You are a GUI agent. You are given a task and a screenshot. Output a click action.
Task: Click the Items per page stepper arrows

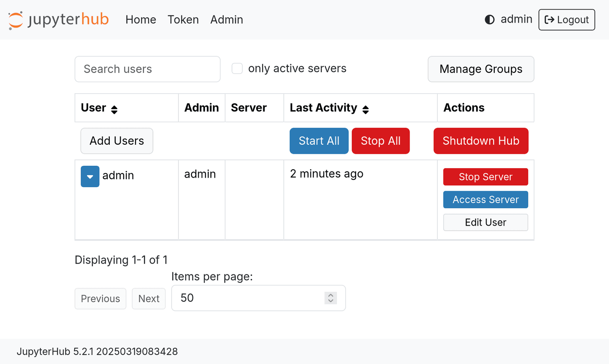(331, 298)
